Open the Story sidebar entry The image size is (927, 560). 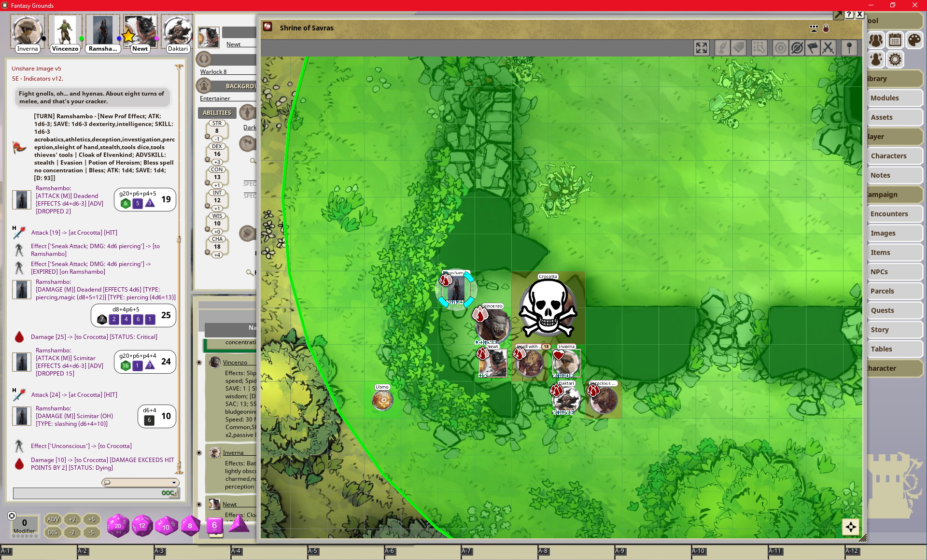[x=895, y=330]
